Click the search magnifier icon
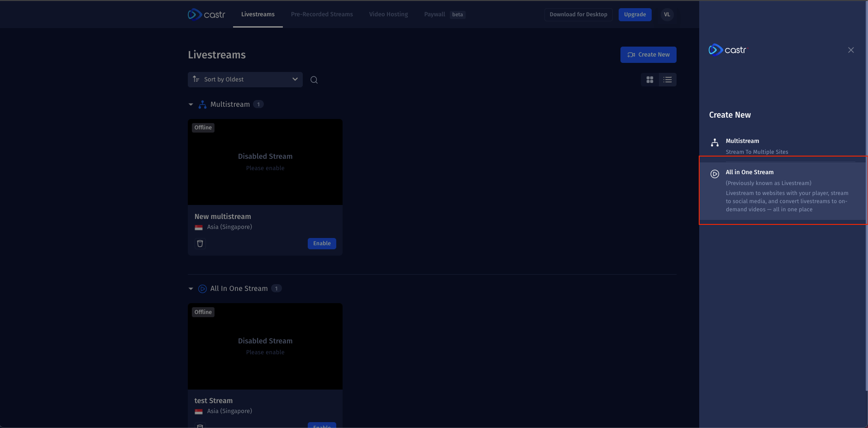 [x=314, y=80]
